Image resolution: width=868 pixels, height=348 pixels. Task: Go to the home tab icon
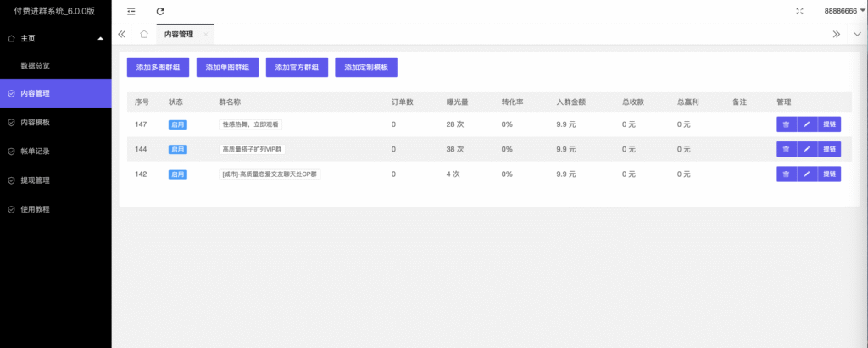pyautogui.click(x=144, y=35)
